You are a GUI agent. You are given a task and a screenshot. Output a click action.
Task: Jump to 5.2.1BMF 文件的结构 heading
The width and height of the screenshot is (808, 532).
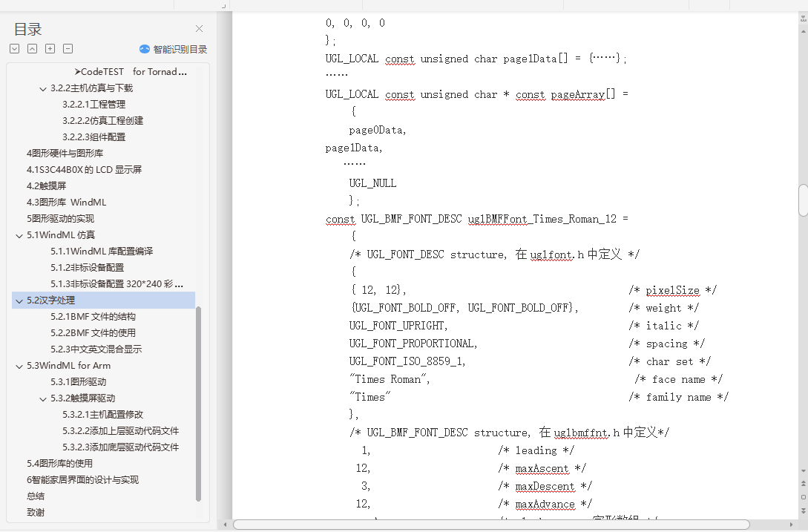pos(93,317)
